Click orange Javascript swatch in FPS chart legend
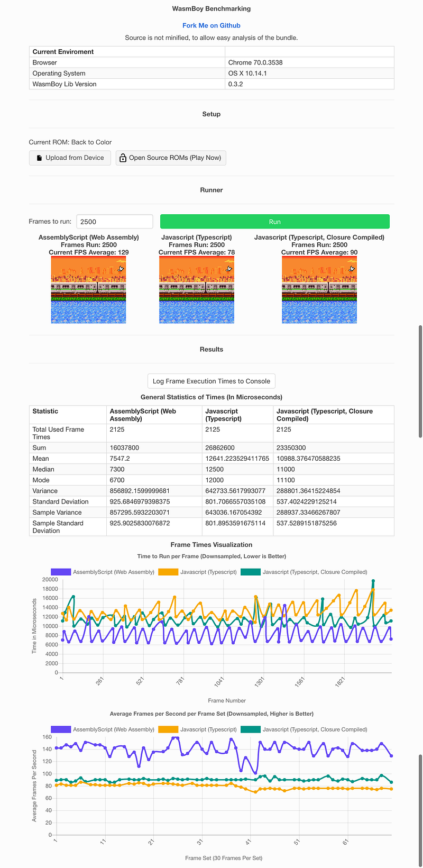Viewport: 423px width, 868px height. (168, 729)
